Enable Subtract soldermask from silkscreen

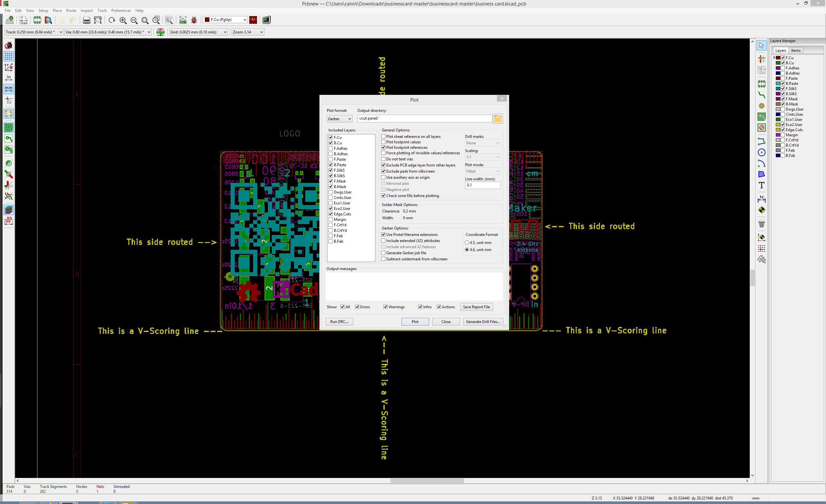[383, 259]
